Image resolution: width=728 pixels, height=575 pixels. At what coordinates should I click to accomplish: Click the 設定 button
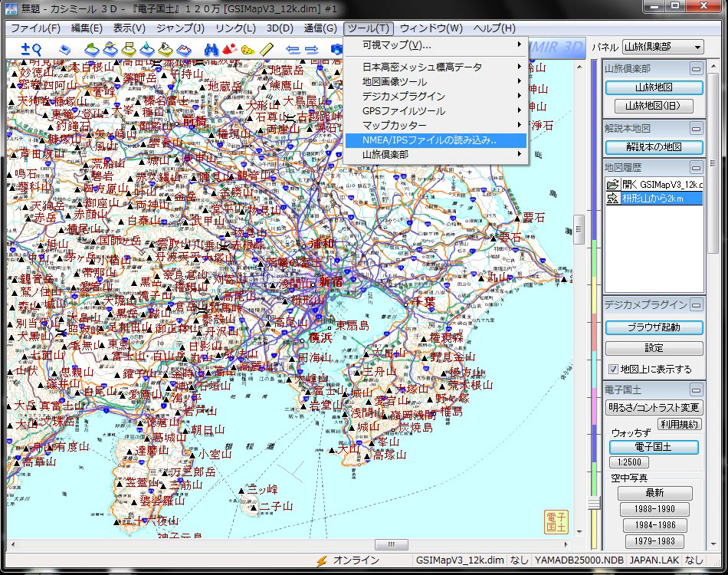[x=654, y=348]
